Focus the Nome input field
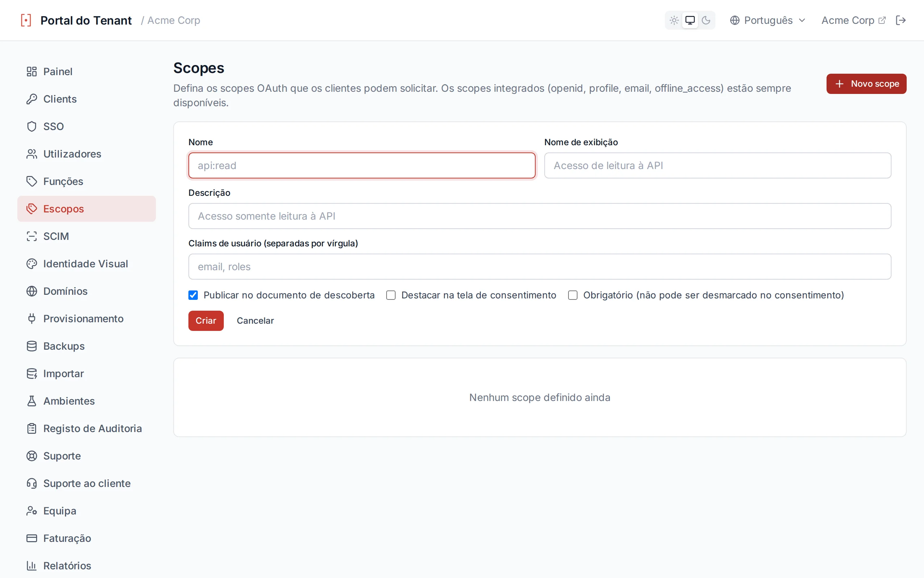Screen dimensions: 924x578 tap(362, 165)
